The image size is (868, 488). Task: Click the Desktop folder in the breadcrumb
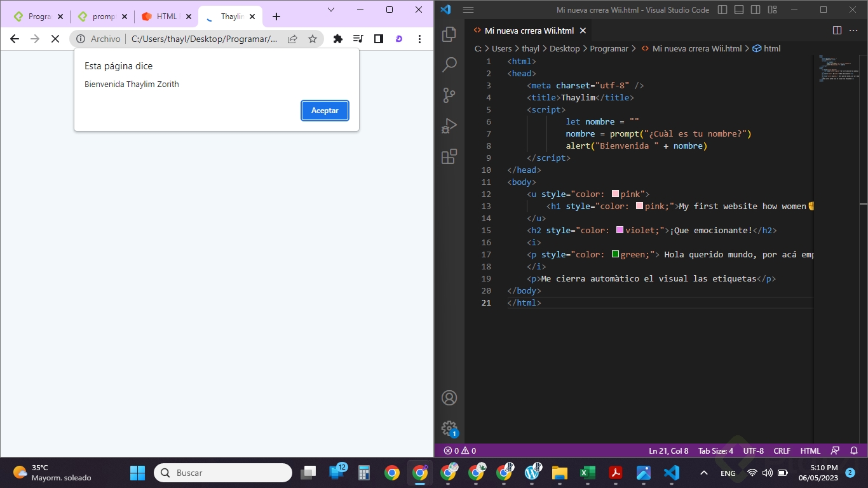[x=564, y=48]
